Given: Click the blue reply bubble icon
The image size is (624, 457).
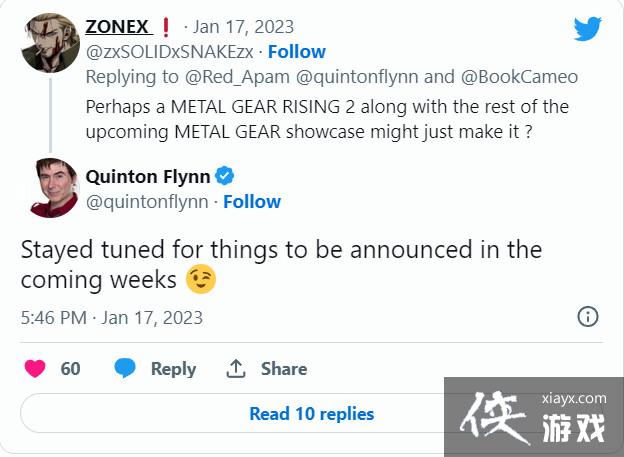Looking at the screenshot, I should coord(125,369).
